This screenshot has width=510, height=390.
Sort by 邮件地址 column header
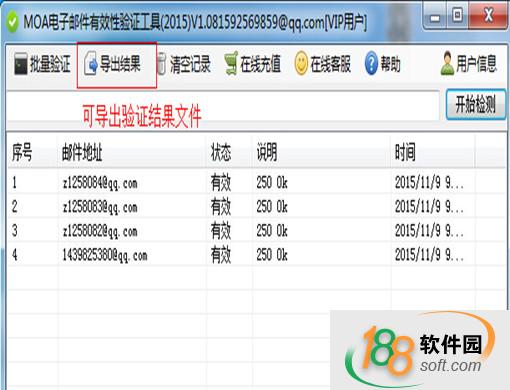tap(132, 153)
